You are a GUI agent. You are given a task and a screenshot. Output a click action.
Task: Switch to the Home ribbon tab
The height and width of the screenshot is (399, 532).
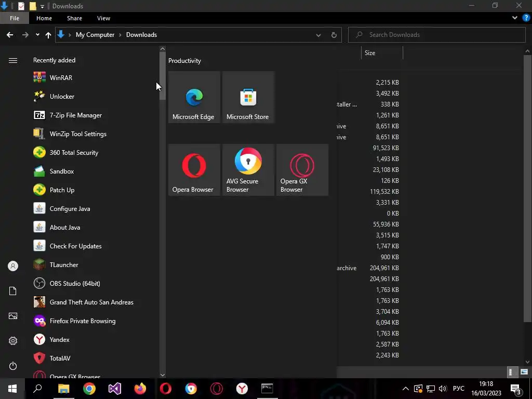click(x=44, y=18)
